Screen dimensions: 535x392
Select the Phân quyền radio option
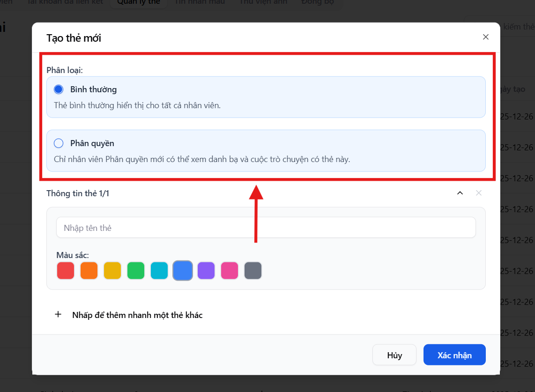click(x=59, y=143)
